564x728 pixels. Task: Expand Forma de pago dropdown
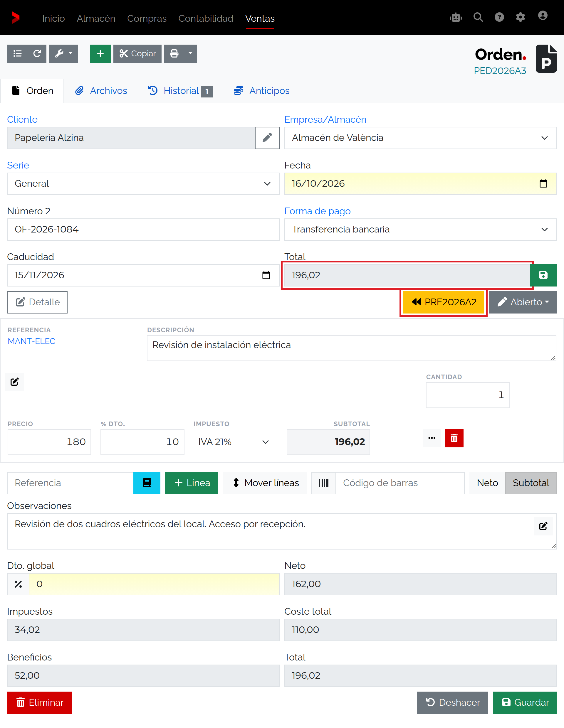(x=420, y=229)
